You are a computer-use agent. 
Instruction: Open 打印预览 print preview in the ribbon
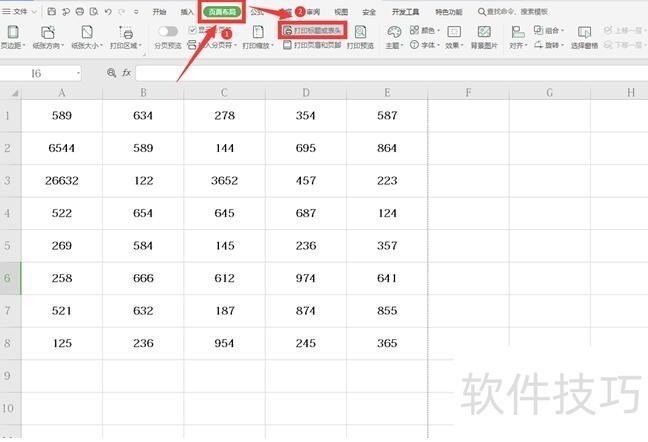pos(360,38)
